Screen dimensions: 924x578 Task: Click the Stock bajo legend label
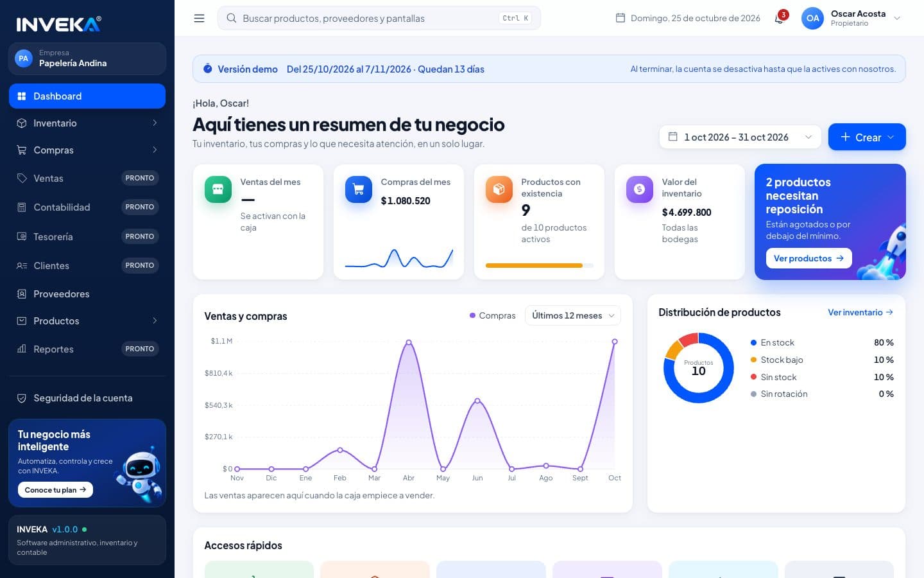tap(782, 360)
